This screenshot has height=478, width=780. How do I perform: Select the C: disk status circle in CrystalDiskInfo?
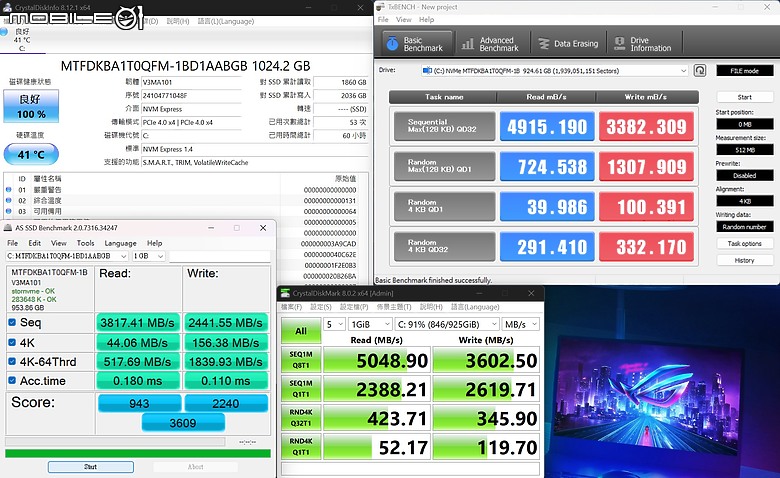4,31
